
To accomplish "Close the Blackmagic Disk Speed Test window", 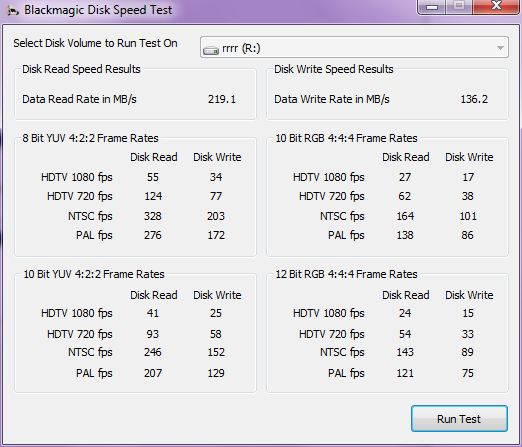I will point(496,7).
